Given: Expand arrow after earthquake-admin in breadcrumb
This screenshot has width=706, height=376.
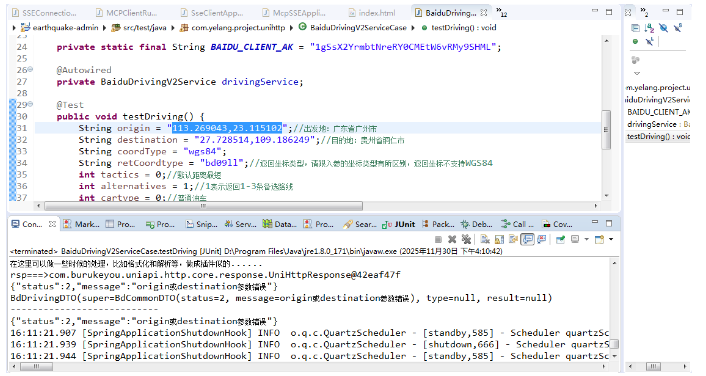Looking at the screenshot, I should tap(104, 28).
